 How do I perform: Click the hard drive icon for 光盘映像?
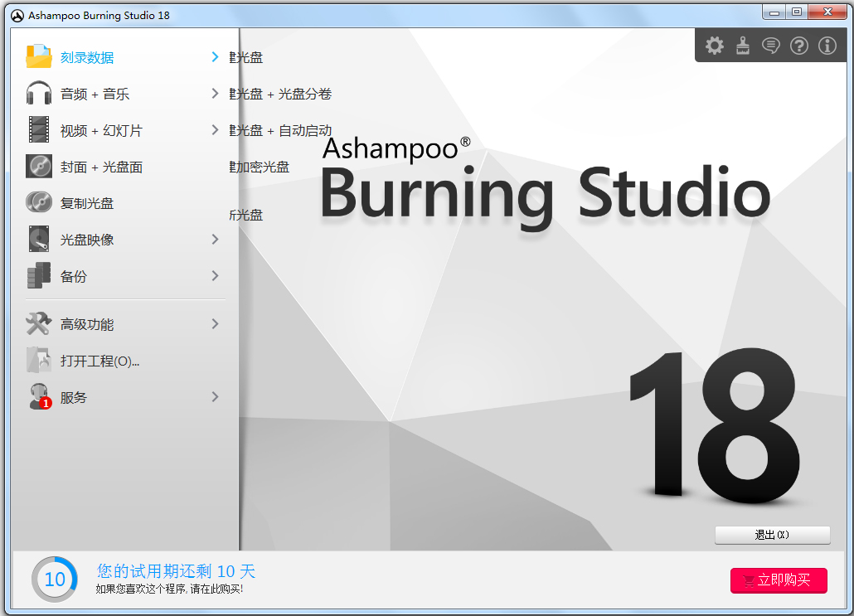click(39, 240)
